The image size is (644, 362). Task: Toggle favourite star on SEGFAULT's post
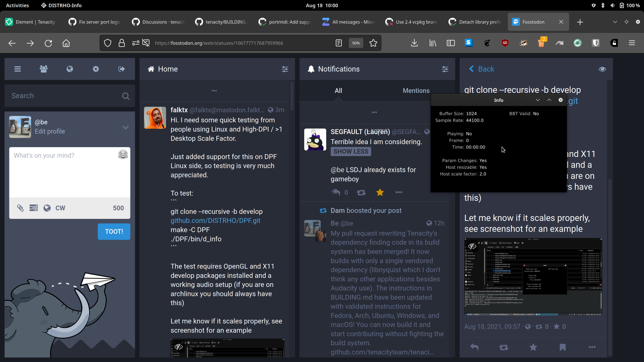coord(380,192)
